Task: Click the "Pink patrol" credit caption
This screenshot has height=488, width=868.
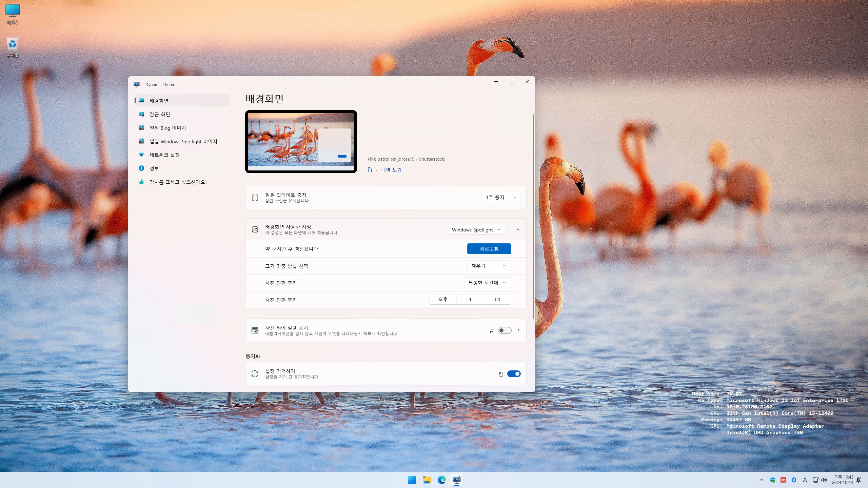Action: (x=406, y=159)
